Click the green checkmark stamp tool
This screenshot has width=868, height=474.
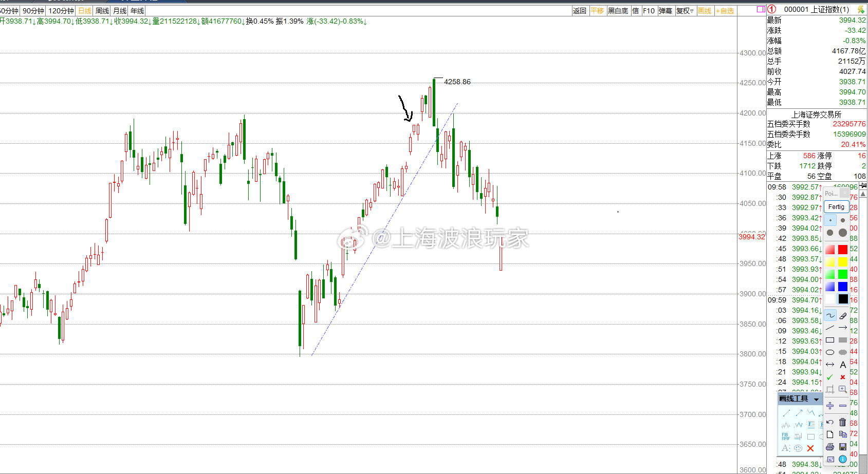tap(830, 377)
